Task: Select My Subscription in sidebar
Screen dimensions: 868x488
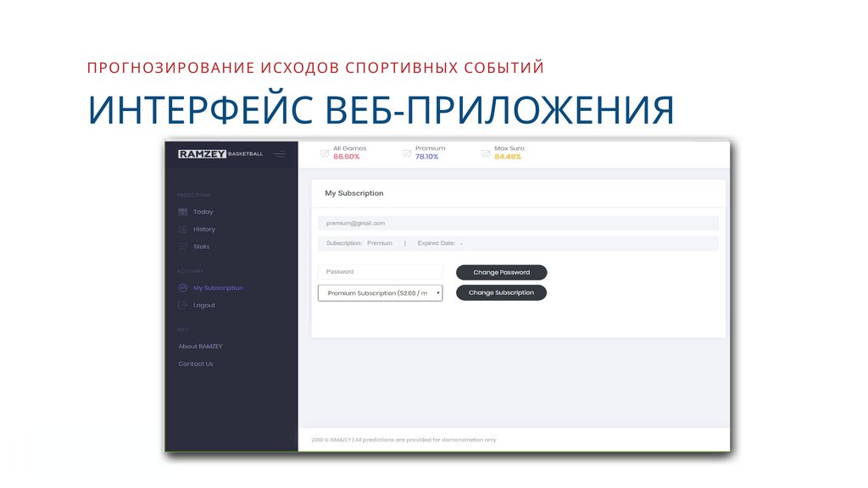Action: pyautogui.click(x=218, y=288)
